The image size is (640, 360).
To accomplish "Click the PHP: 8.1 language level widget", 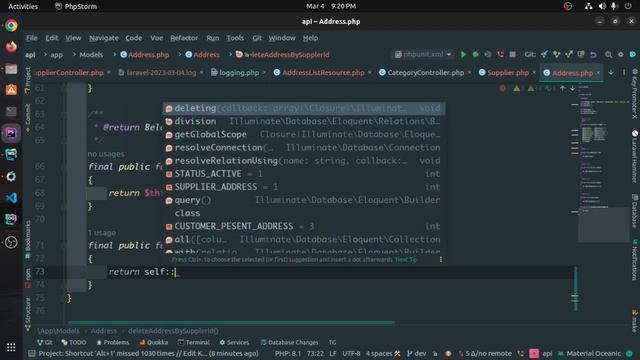I will (x=288, y=353).
